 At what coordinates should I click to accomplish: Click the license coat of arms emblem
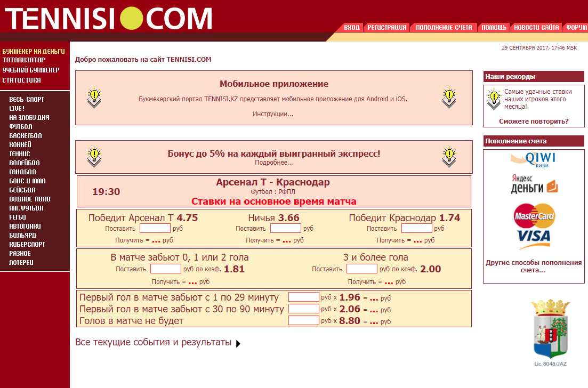(x=551, y=329)
